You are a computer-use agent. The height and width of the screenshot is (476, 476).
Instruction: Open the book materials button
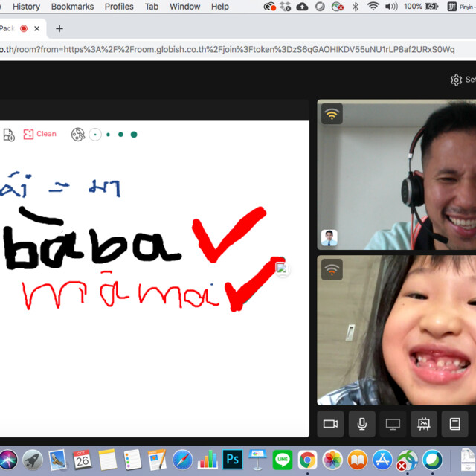(x=454, y=424)
